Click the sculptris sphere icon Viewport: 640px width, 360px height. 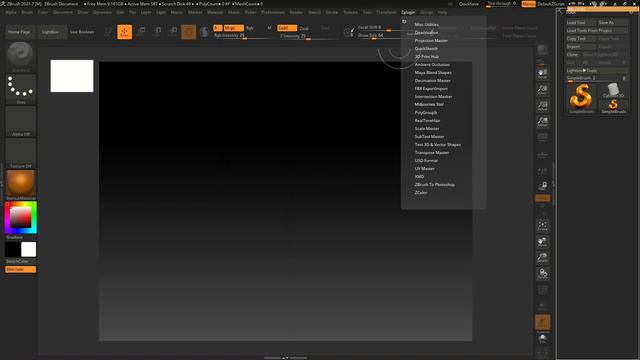[204, 32]
